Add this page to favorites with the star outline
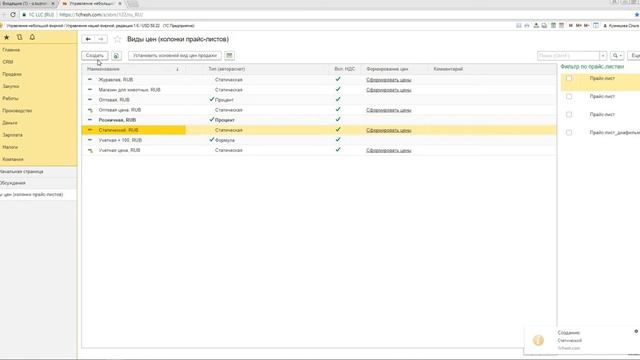Image resolution: width=640 pixels, height=360 pixels. click(118, 39)
